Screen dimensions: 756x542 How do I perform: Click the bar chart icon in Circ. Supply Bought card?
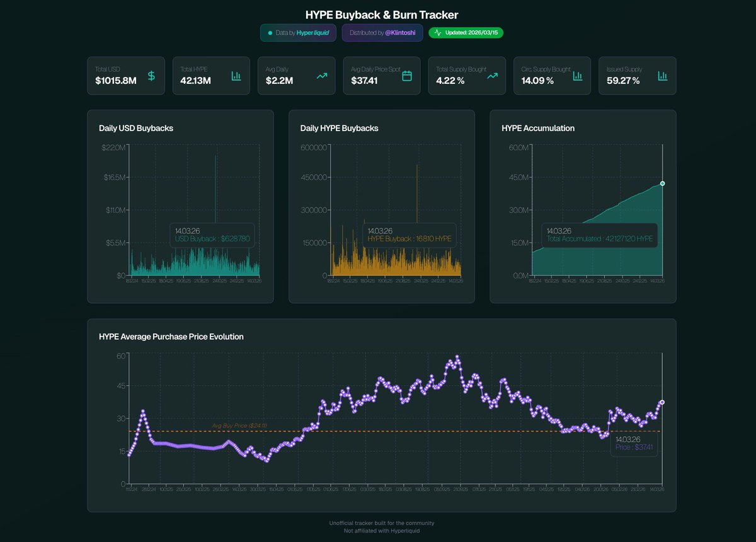click(578, 76)
